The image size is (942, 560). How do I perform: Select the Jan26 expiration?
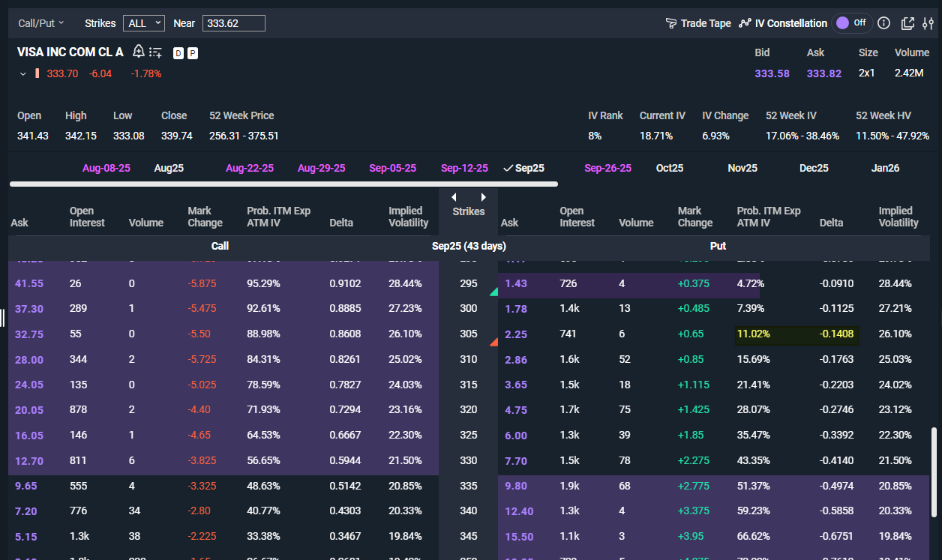[885, 168]
